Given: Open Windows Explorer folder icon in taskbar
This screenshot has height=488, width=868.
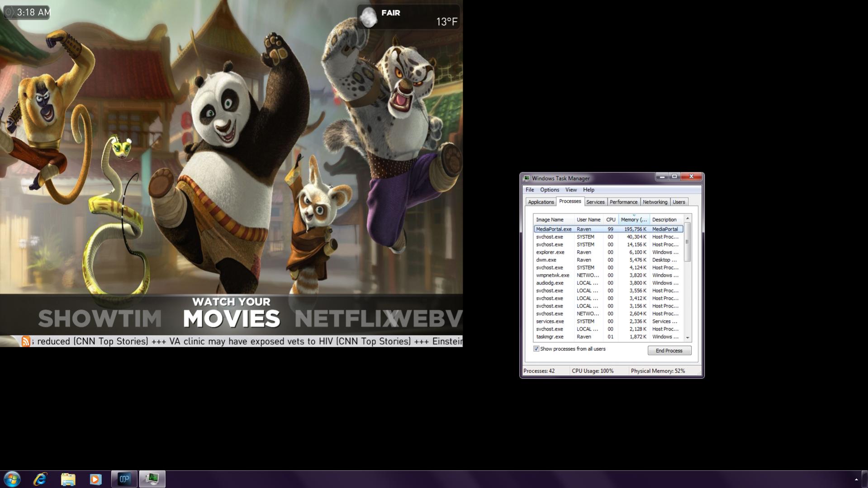Looking at the screenshot, I should tap(68, 479).
